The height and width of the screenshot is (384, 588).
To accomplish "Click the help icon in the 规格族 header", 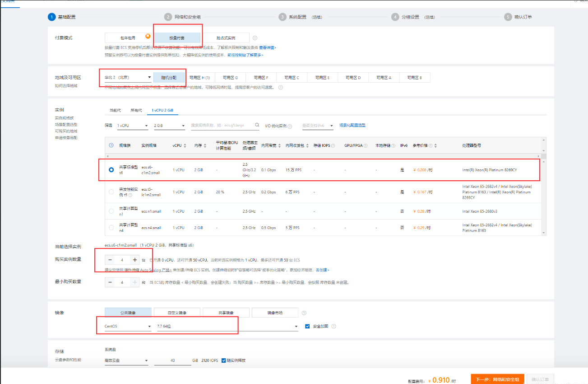I will click(x=111, y=145).
